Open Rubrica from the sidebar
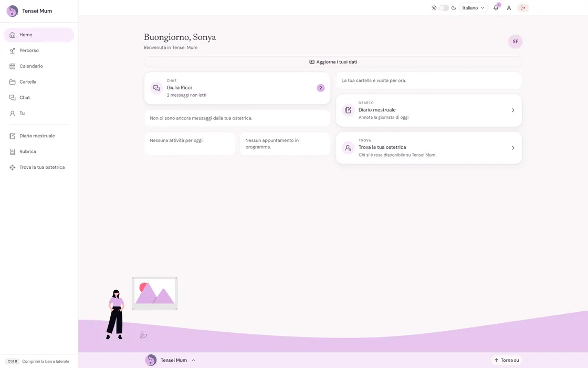 [x=39, y=152]
